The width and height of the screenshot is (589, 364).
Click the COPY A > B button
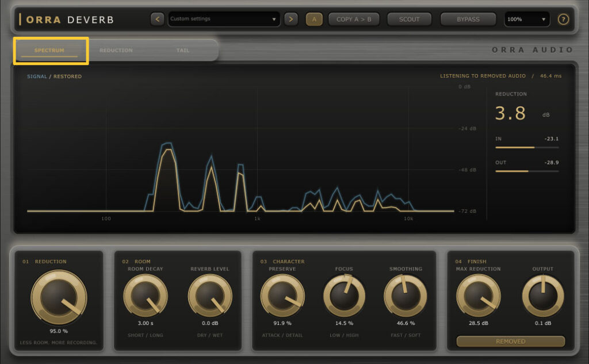click(354, 19)
